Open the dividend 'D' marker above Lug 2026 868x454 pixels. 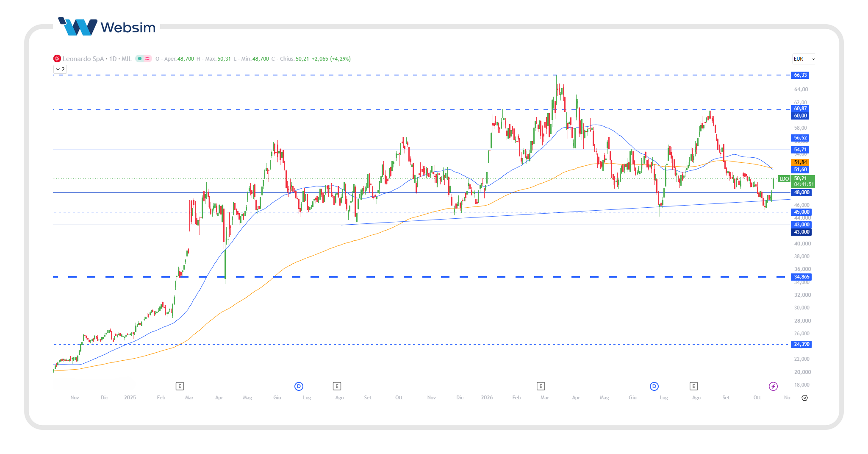(x=654, y=386)
